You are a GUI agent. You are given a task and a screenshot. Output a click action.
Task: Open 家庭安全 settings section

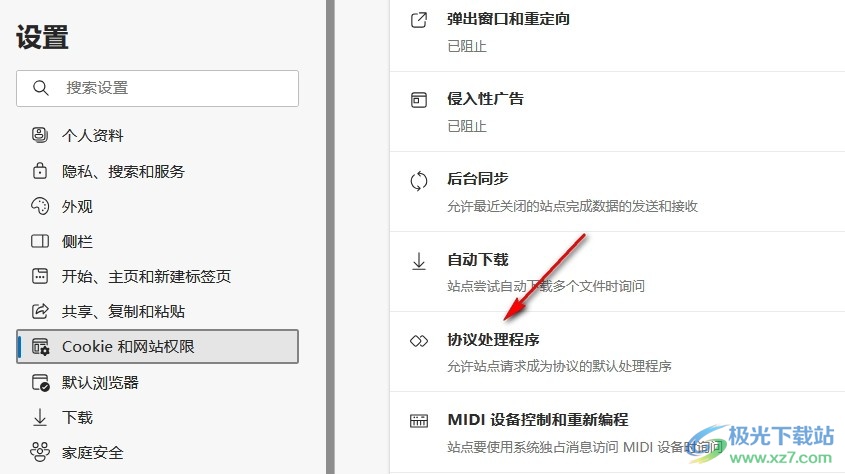[93, 452]
